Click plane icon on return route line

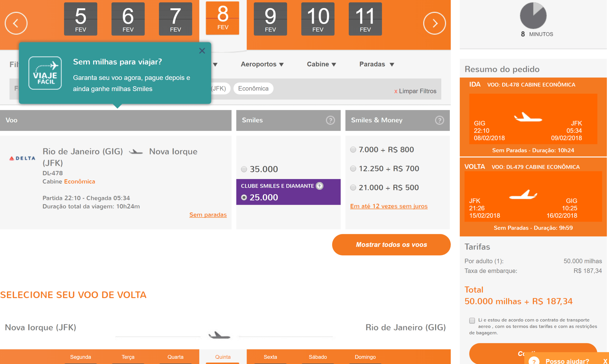click(219, 335)
